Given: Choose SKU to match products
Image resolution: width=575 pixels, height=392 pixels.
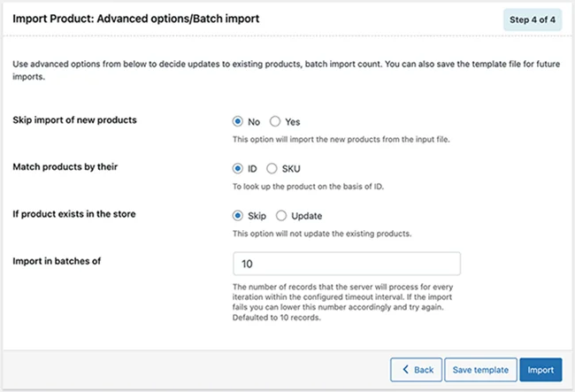Looking at the screenshot, I should tap(272, 169).
